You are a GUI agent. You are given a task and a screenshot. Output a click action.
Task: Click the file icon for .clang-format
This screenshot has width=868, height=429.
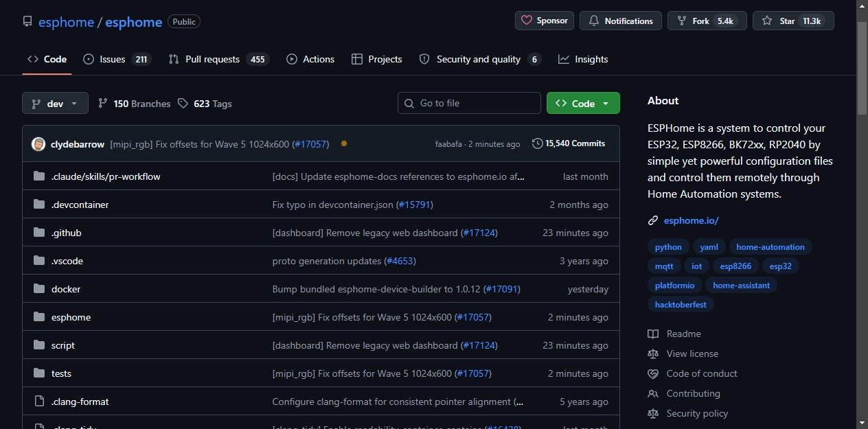point(39,402)
